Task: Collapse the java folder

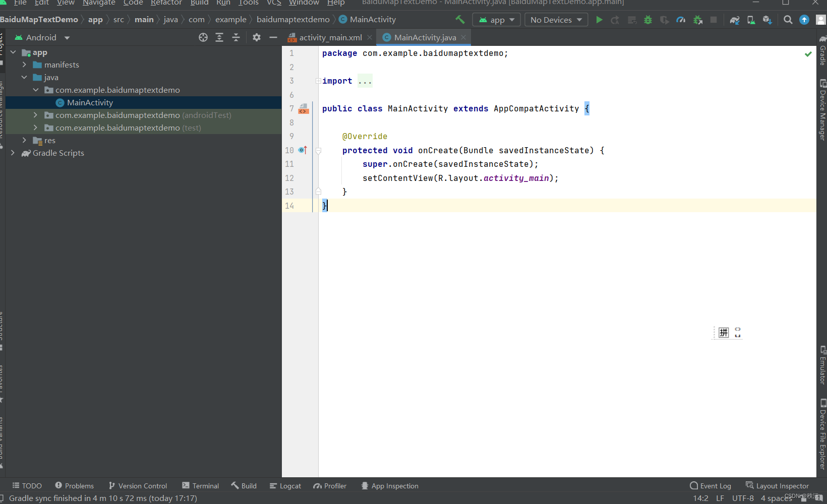Action: [x=24, y=77]
